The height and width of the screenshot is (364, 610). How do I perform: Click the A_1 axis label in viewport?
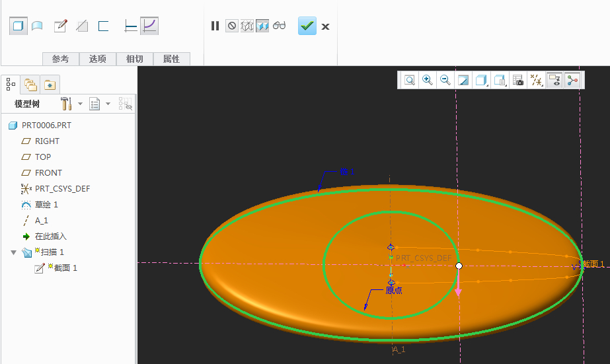click(399, 349)
